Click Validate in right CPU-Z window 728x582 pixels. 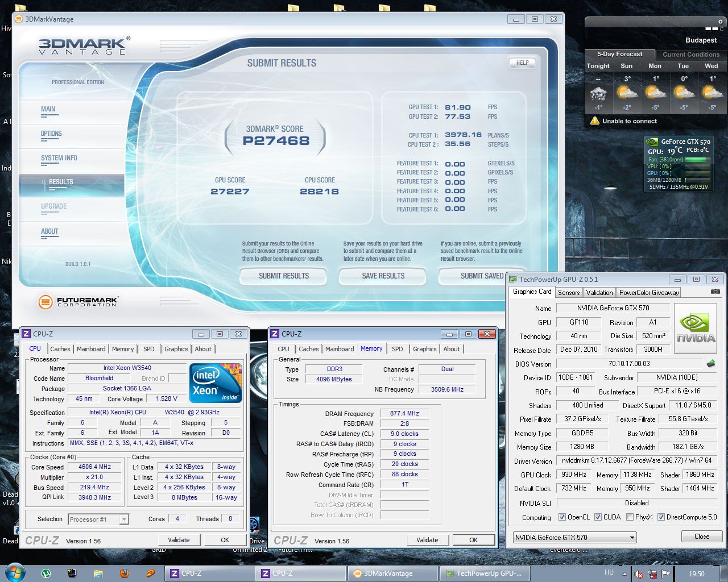click(427, 540)
